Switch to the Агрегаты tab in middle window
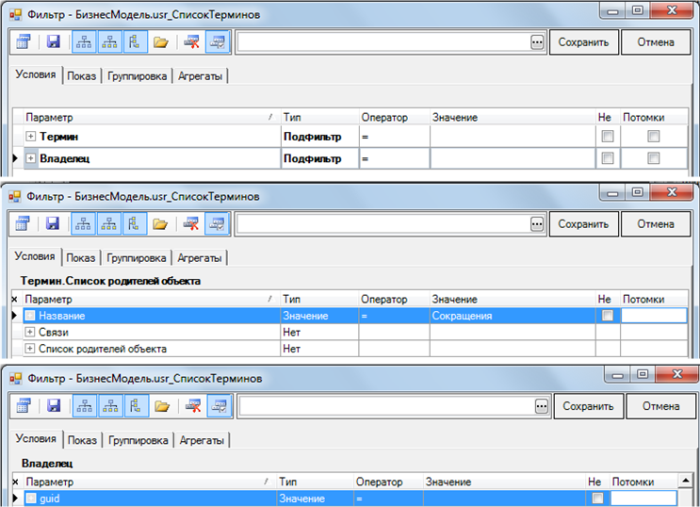 click(202, 258)
